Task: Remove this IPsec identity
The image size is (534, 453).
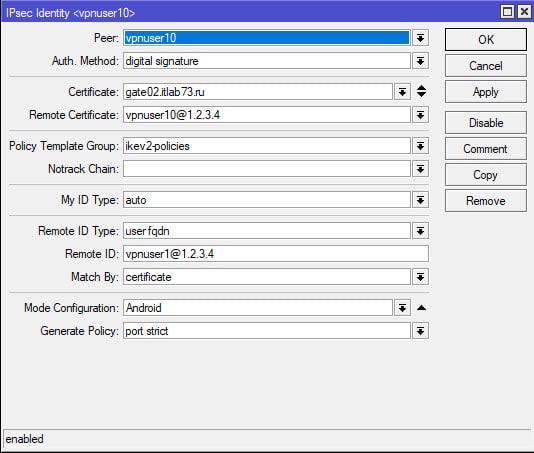Action: 486,201
